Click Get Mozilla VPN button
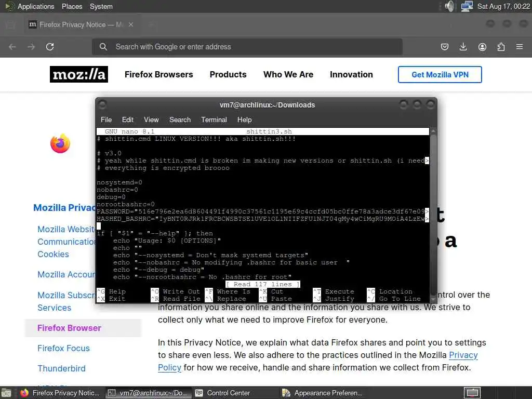The image size is (532, 399). pyautogui.click(x=440, y=75)
